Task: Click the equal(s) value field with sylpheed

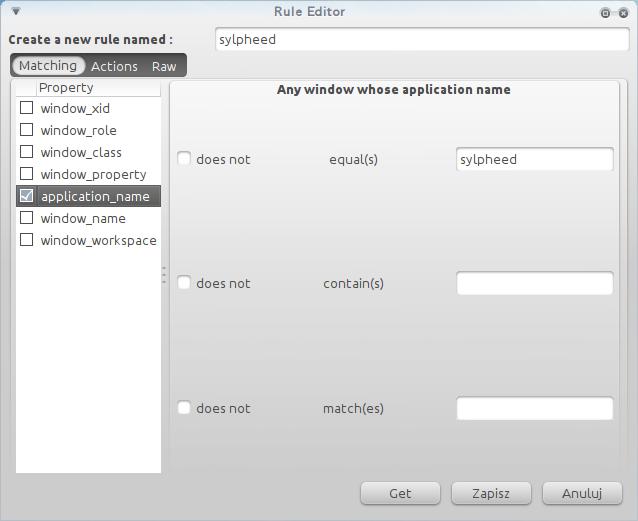Action: click(535, 159)
